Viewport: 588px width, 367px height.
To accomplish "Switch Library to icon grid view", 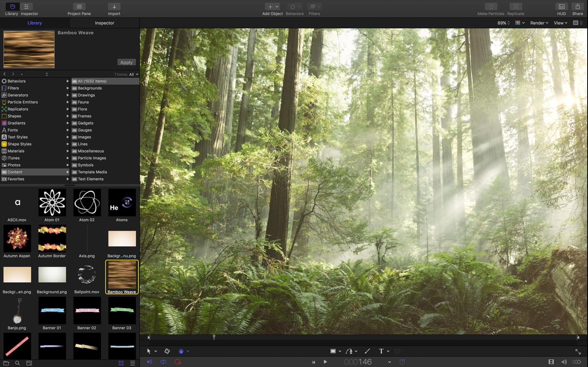I will 121,363.
